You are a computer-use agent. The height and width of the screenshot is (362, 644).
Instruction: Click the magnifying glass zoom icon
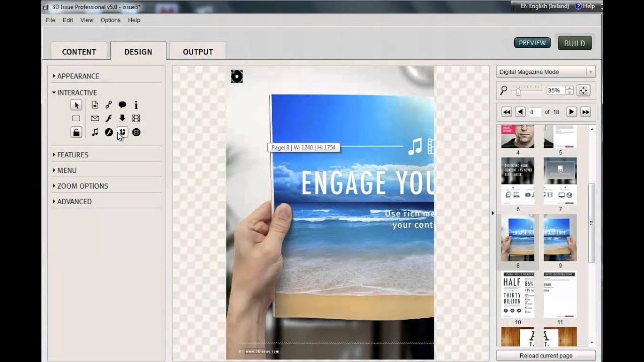click(x=504, y=90)
